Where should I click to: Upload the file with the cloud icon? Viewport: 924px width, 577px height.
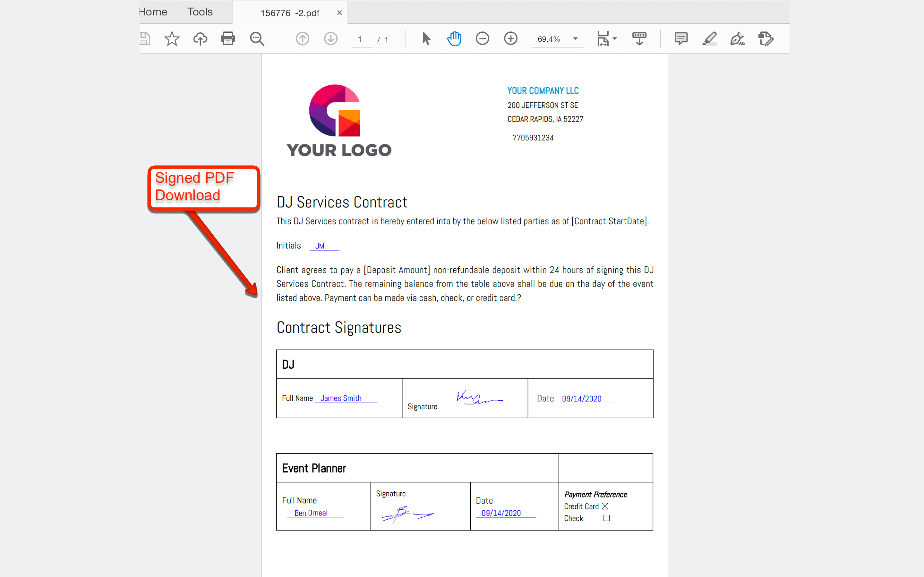tap(200, 38)
